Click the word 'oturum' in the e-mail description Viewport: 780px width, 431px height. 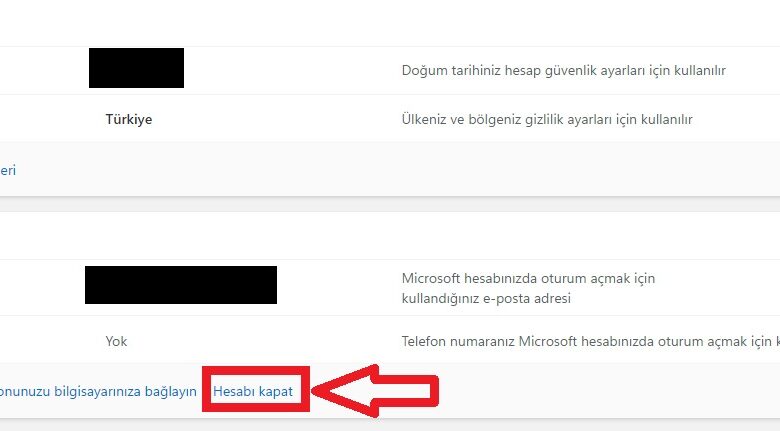(x=564, y=278)
